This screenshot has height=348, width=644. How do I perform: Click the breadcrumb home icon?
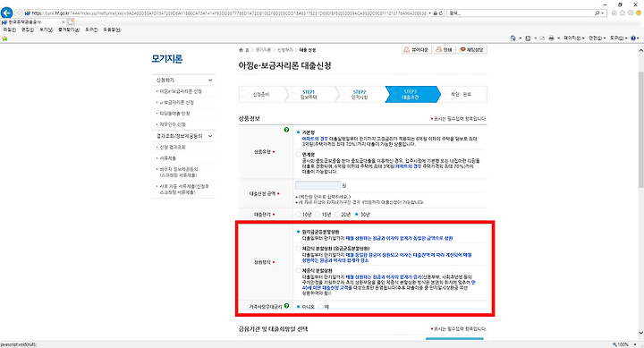(241, 50)
